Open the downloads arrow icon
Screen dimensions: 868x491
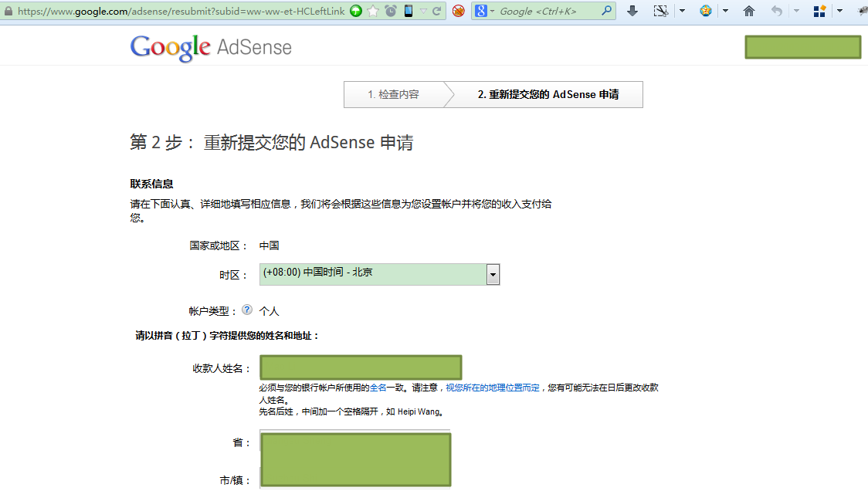point(632,11)
